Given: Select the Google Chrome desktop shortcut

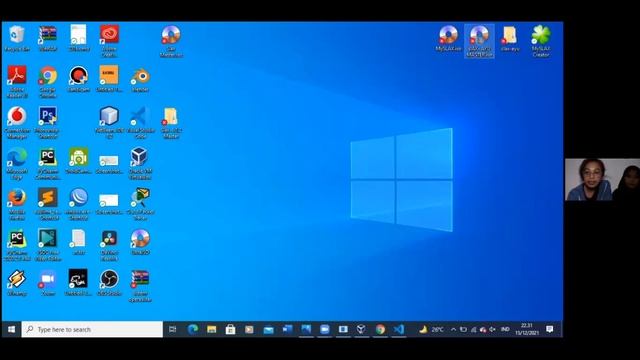Looking at the screenshot, I should [x=48, y=81].
